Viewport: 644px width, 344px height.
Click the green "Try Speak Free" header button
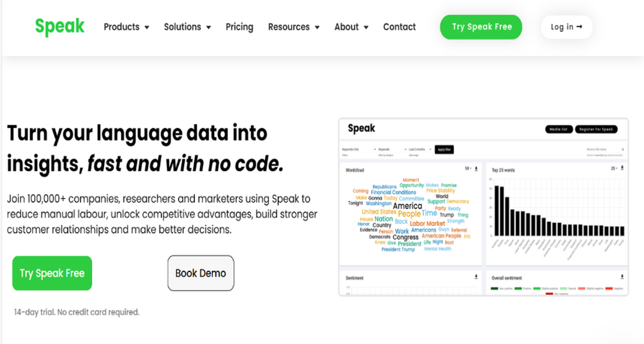pos(481,27)
